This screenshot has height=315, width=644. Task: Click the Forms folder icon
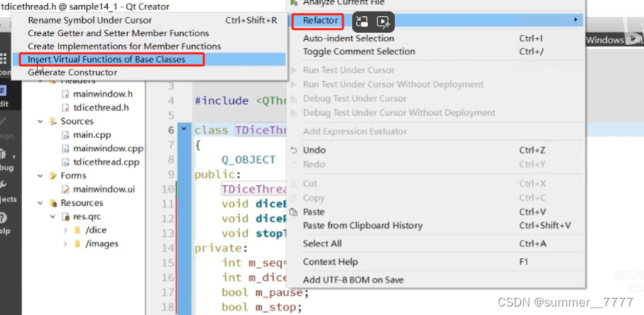53,176
